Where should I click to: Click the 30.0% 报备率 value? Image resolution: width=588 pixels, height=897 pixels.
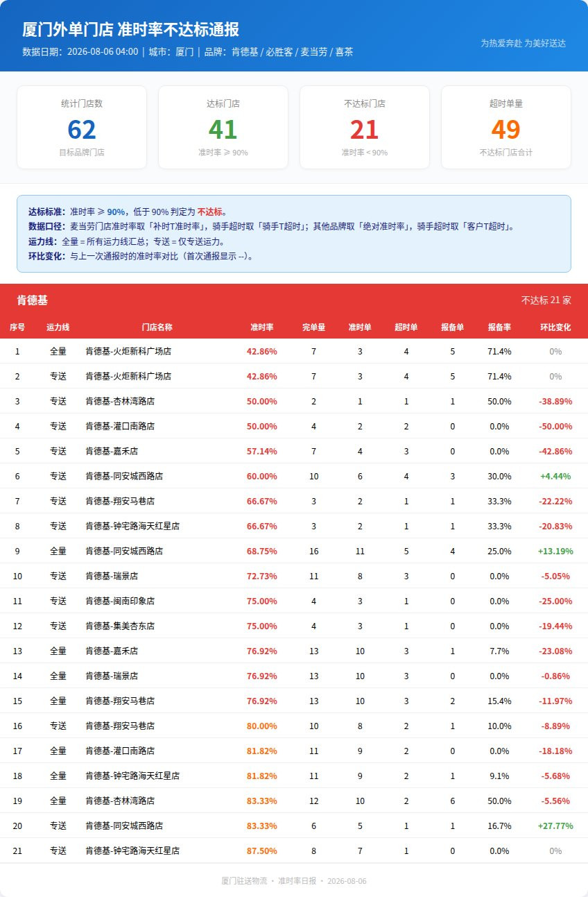(x=499, y=477)
